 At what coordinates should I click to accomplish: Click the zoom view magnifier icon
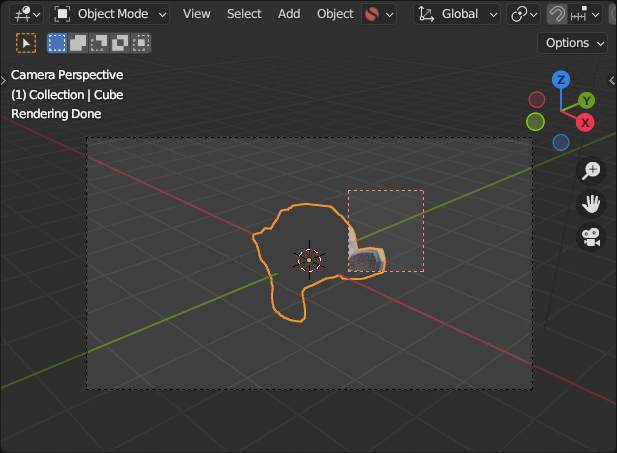coord(591,170)
